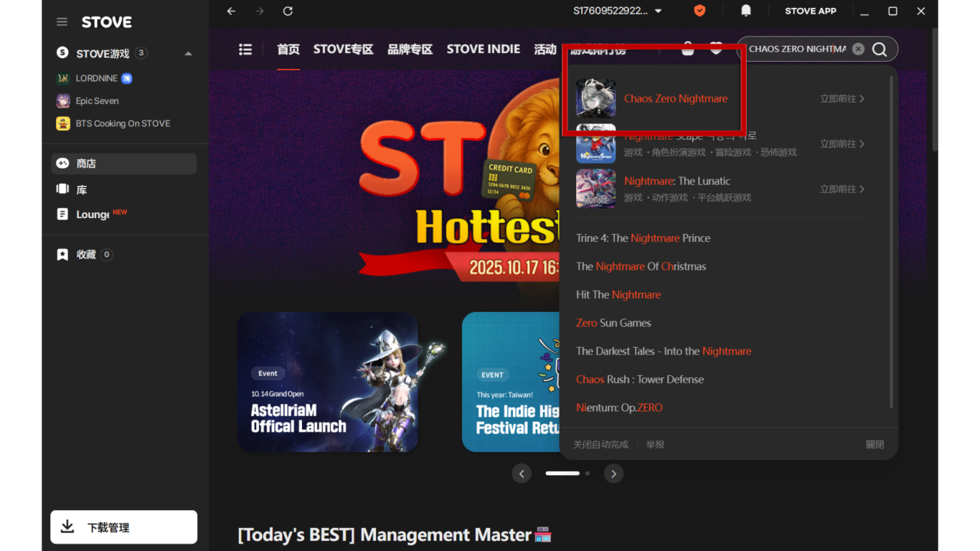Open the hamburger menu beside STOVE logo

point(62,22)
